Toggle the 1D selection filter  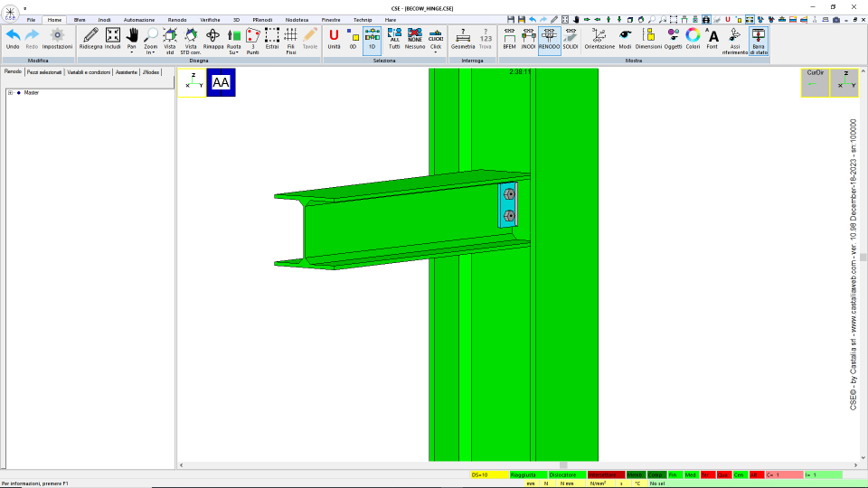(372, 39)
